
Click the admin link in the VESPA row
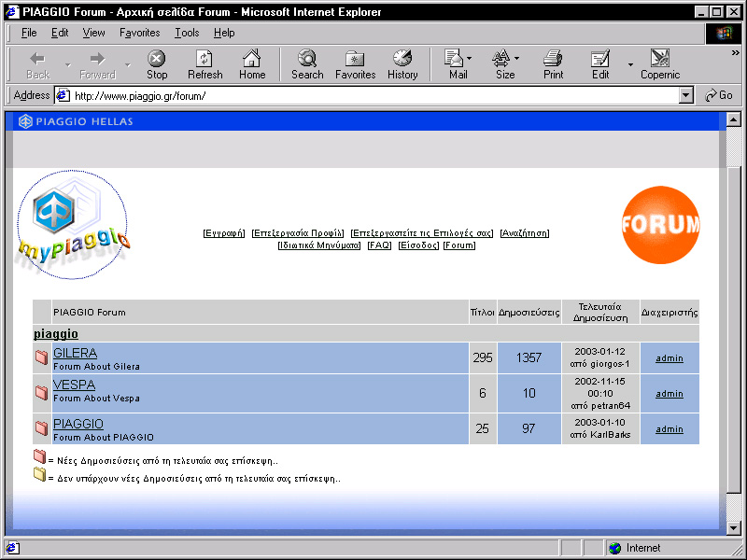pyautogui.click(x=669, y=394)
